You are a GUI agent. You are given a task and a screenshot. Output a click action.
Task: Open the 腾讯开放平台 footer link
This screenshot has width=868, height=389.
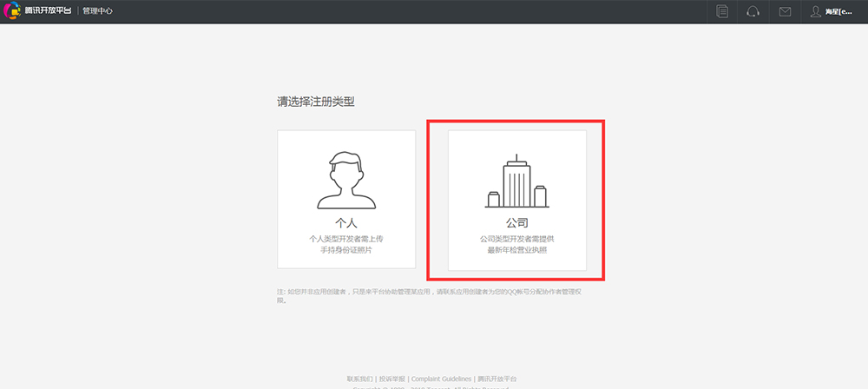(x=497, y=379)
